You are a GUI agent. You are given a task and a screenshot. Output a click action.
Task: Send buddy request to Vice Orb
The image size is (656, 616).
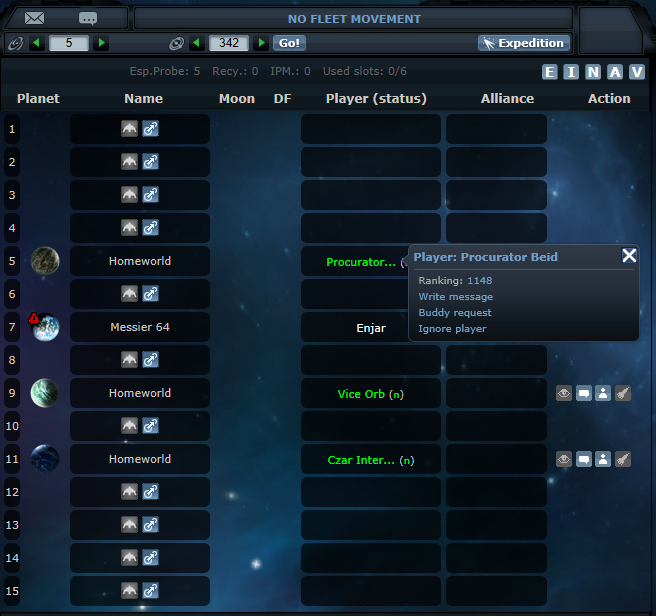pos(603,393)
